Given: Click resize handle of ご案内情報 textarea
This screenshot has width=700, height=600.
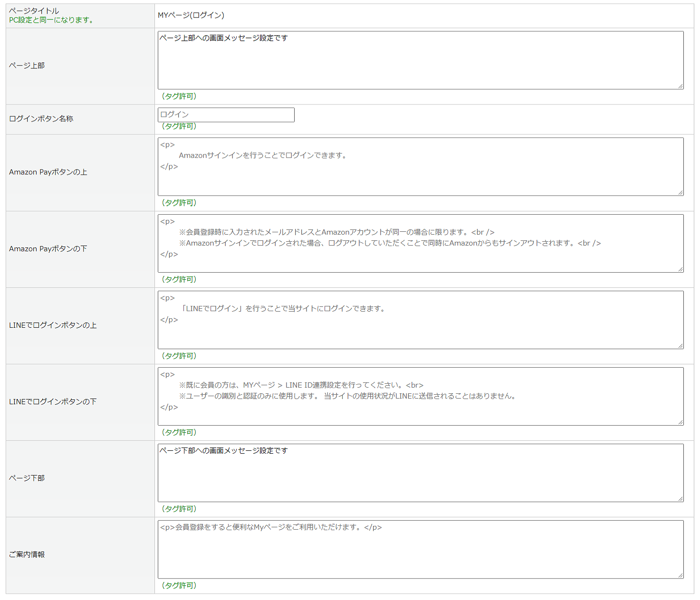Looking at the screenshot, I should (681, 575).
